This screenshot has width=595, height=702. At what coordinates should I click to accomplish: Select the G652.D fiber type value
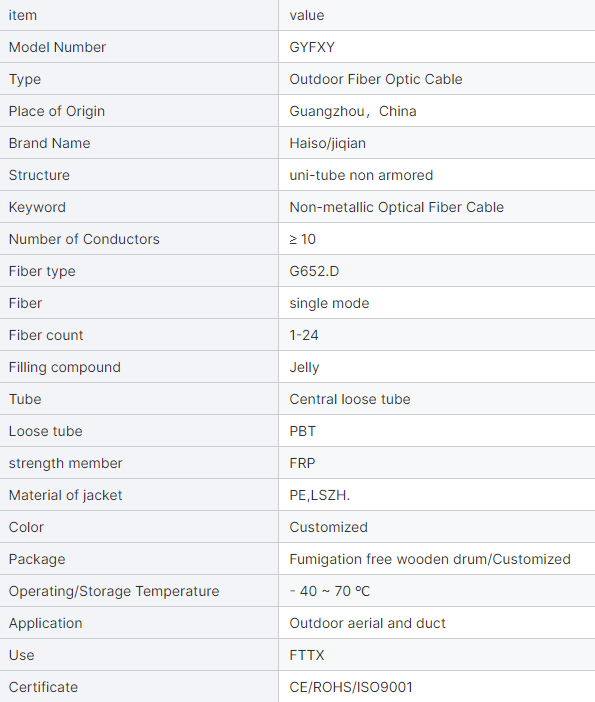click(314, 271)
